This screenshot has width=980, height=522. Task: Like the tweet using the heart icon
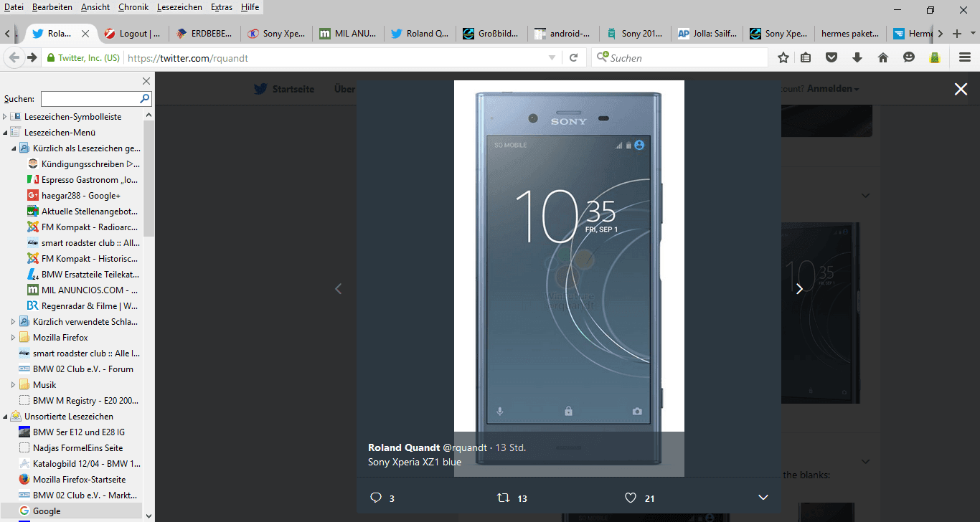(631, 498)
